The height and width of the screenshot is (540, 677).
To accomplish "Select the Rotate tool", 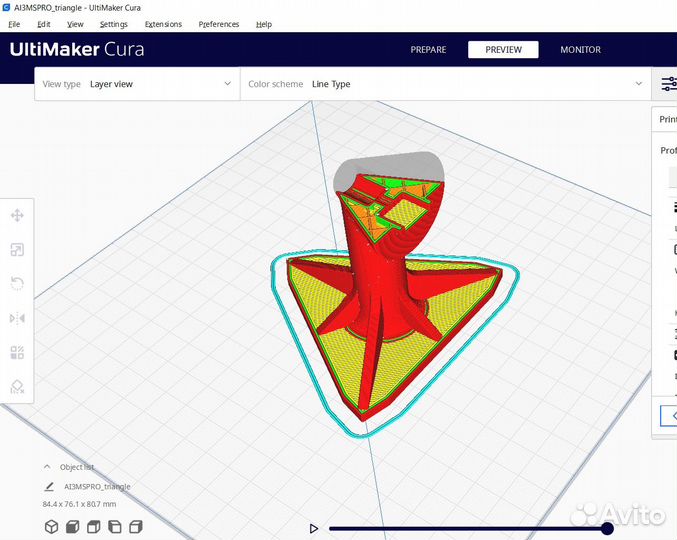I will point(17,284).
